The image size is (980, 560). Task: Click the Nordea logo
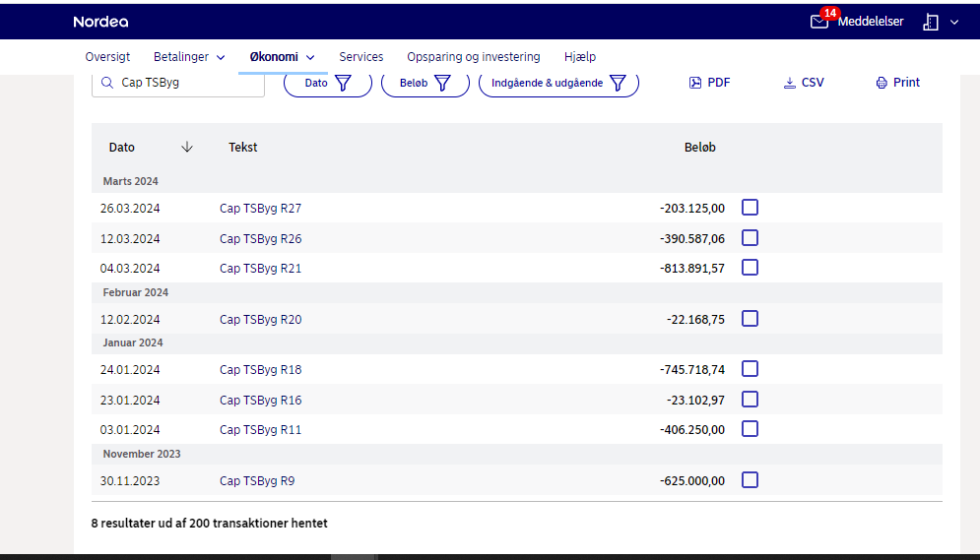(x=100, y=22)
